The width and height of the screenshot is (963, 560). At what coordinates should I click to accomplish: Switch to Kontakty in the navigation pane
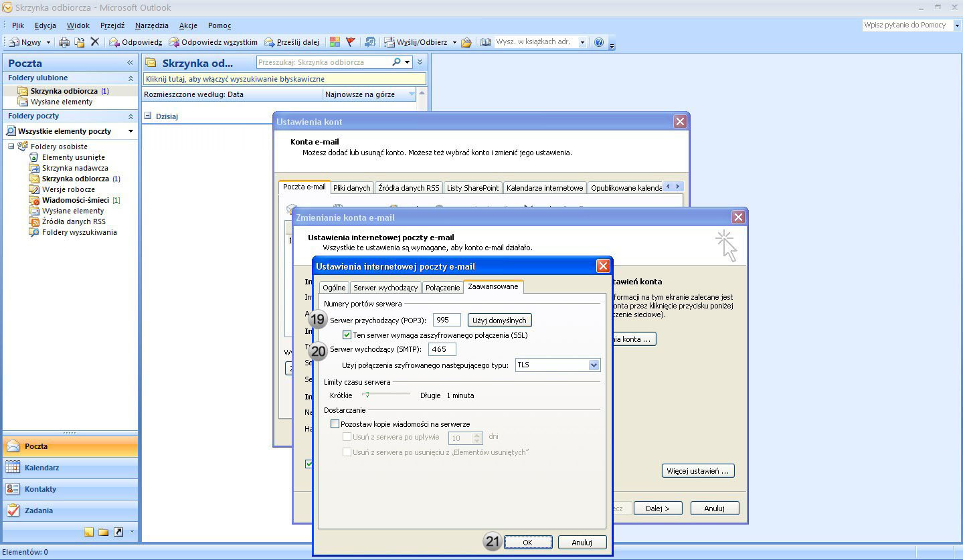pos(70,489)
